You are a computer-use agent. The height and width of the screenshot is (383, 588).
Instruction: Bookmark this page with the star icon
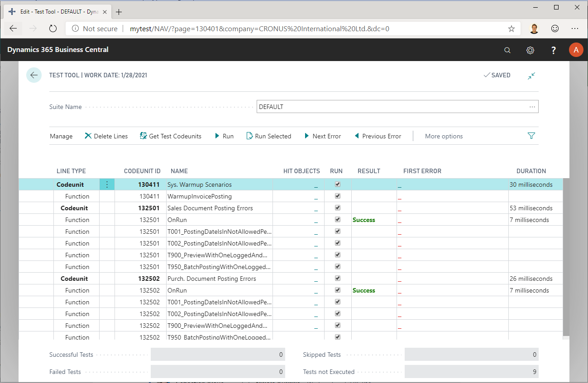tap(512, 28)
